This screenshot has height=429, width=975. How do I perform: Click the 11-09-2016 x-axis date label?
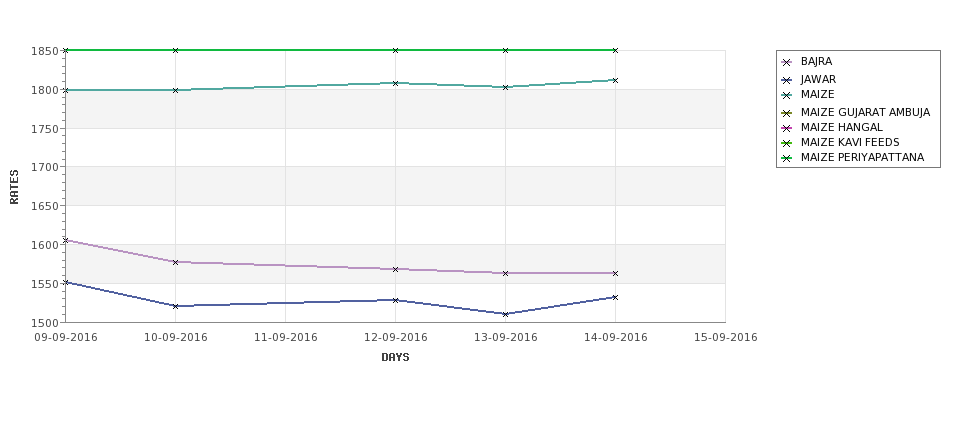[285, 338]
